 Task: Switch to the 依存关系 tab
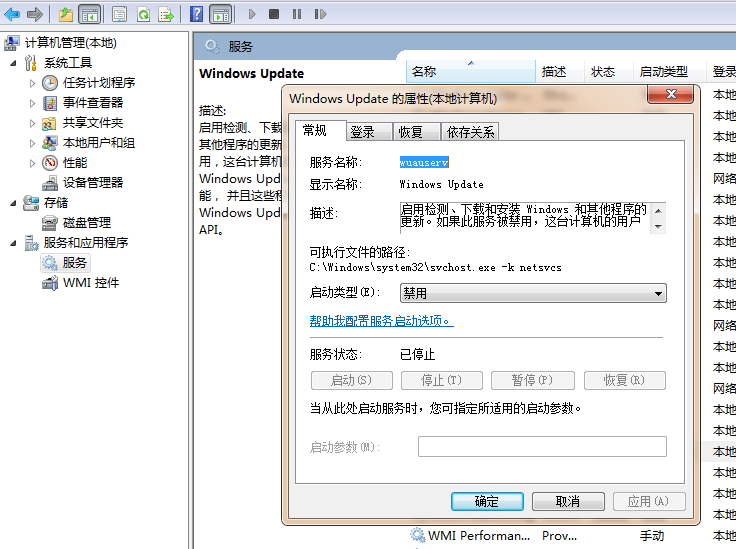click(470, 132)
